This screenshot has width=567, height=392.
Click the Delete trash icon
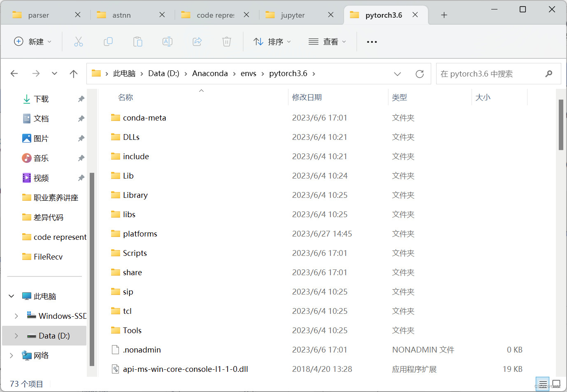[227, 42]
